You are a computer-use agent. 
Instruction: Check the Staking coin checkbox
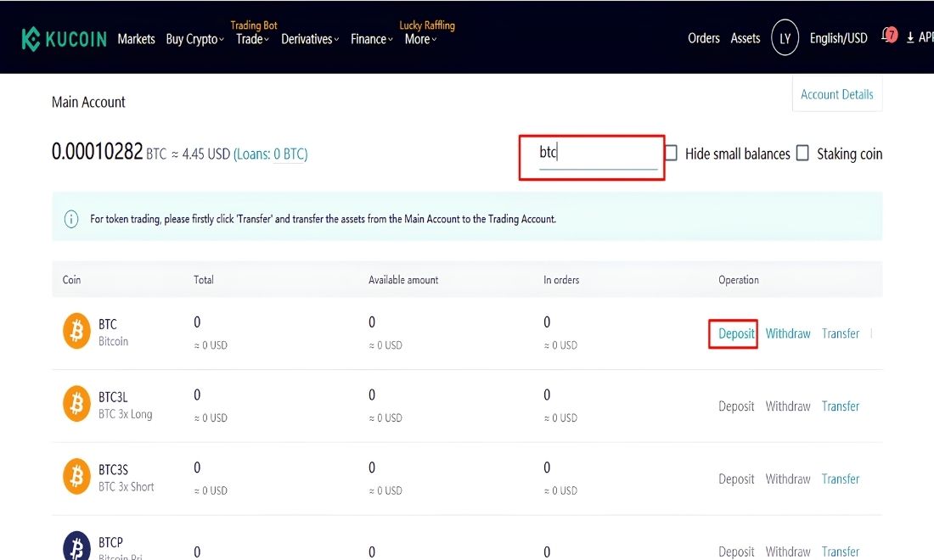click(802, 153)
